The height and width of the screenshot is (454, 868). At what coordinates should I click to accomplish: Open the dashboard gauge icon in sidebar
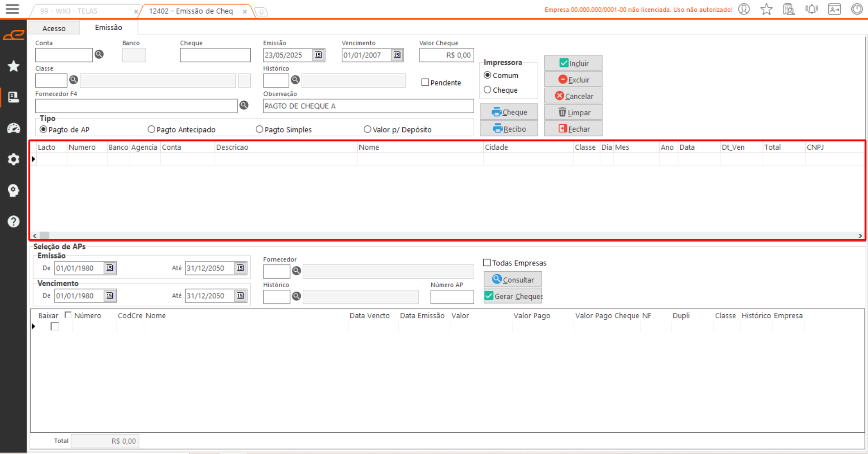pyautogui.click(x=14, y=128)
